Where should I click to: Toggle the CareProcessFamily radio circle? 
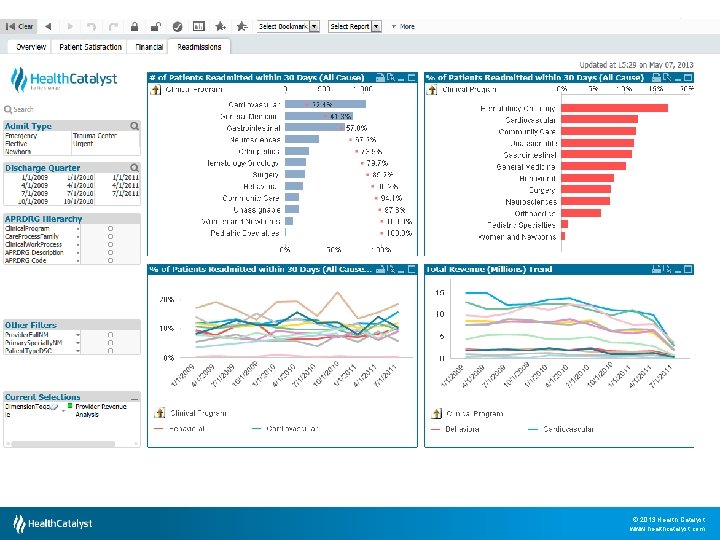110,236
